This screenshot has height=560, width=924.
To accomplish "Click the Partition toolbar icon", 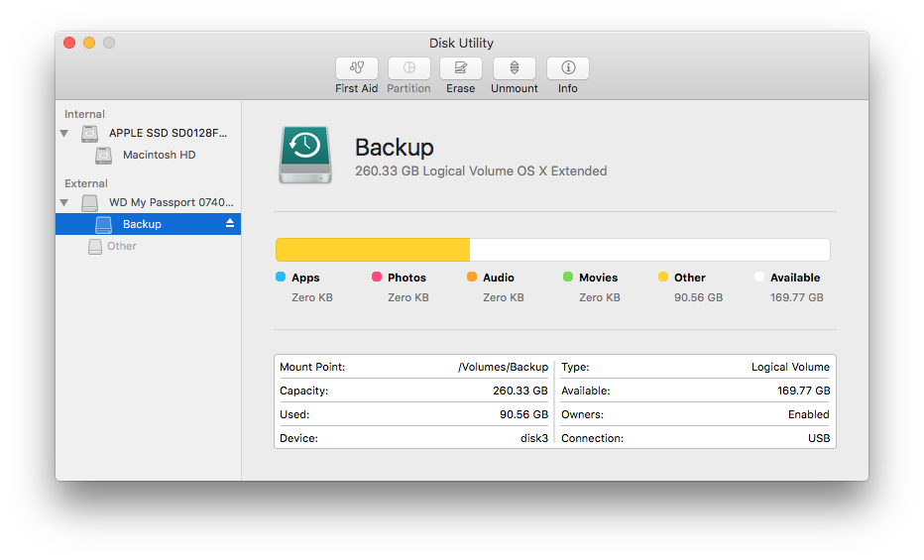I will 409,68.
